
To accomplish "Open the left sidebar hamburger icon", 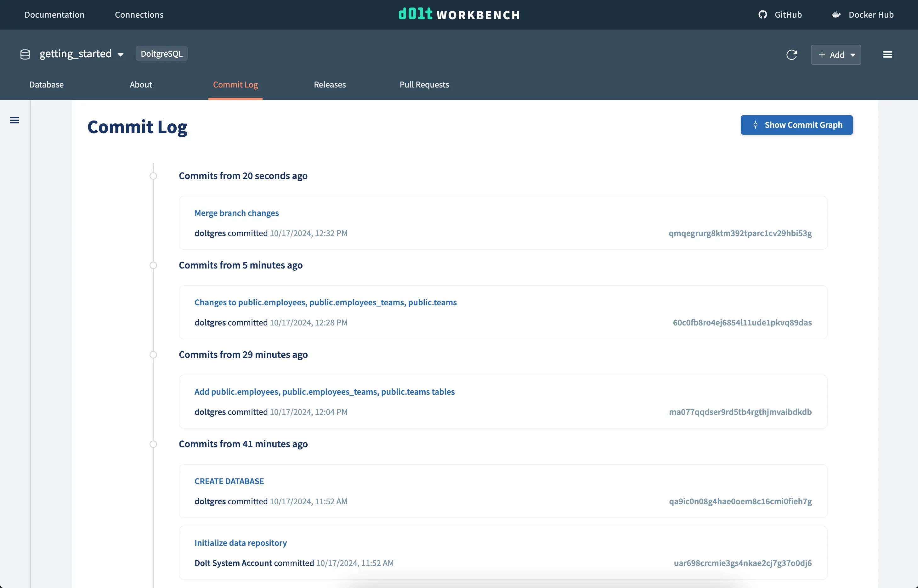I will pyautogui.click(x=14, y=120).
